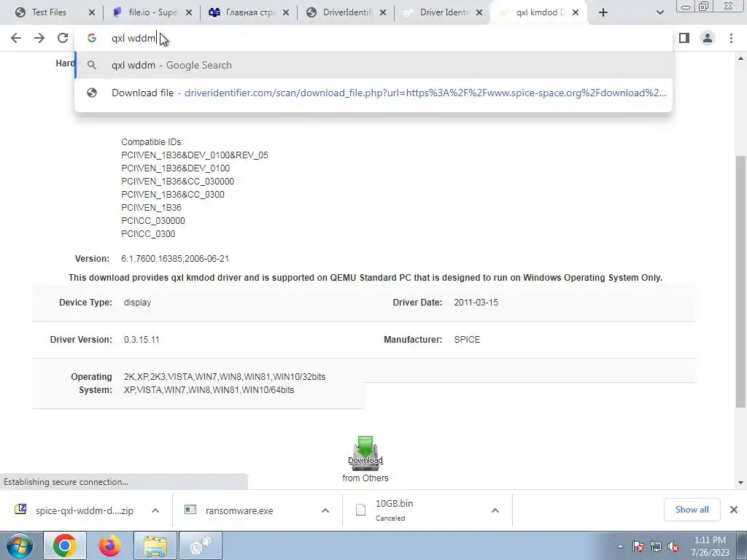Select 'qxl wddm - Google Search' suggestion

click(373, 65)
